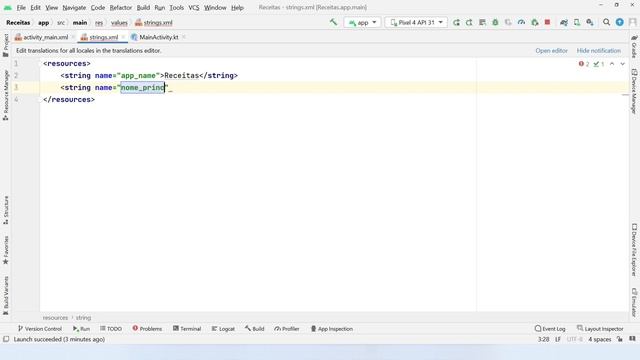Image resolution: width=640 pixels, height=360 pixels.
Task: Click the blue update arrow icon
Action: 620,22
